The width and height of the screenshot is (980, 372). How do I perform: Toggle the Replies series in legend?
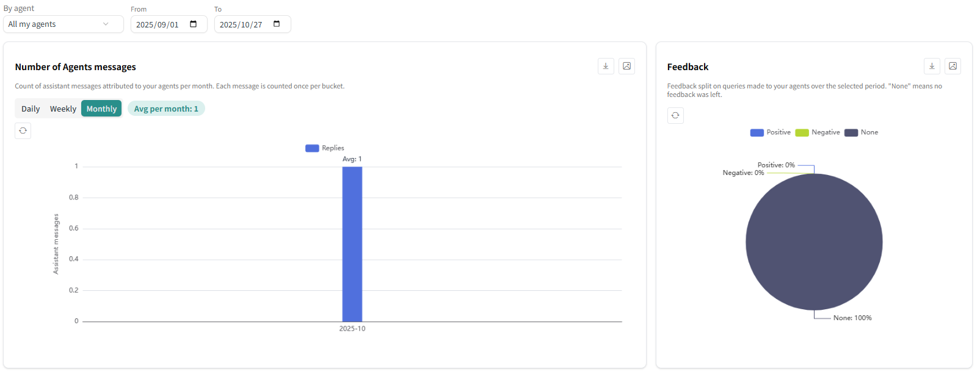coord(325,148)
